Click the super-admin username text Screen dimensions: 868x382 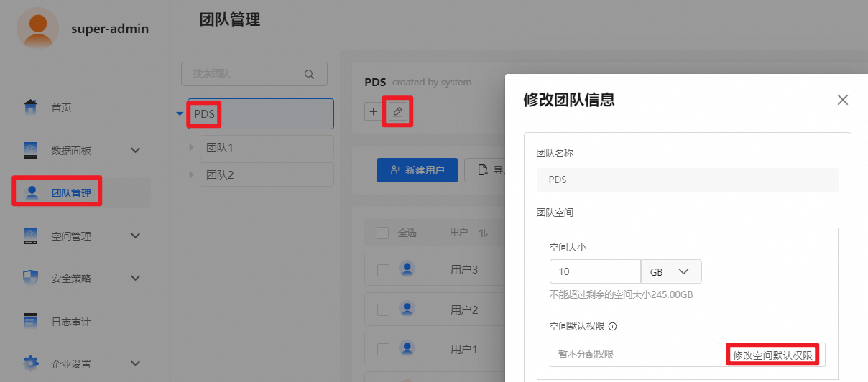coord(110,29)
